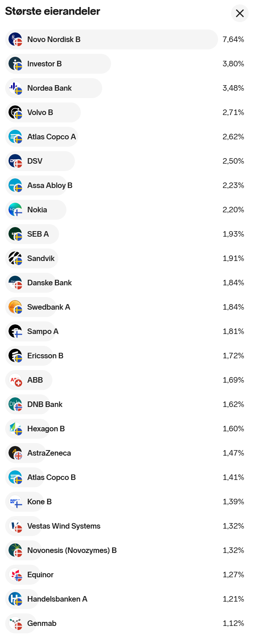Click the Investor B company logo

[15, 64]
